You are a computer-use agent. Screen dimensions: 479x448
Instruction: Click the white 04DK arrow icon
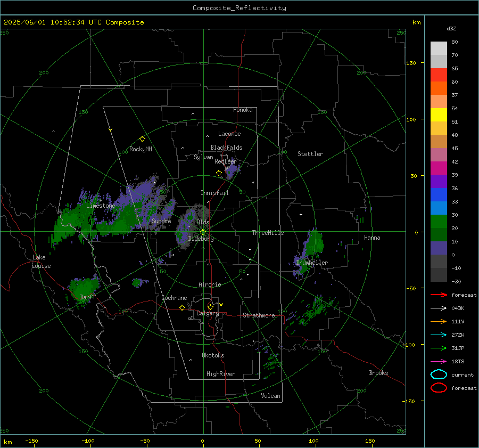pos(439,308)
